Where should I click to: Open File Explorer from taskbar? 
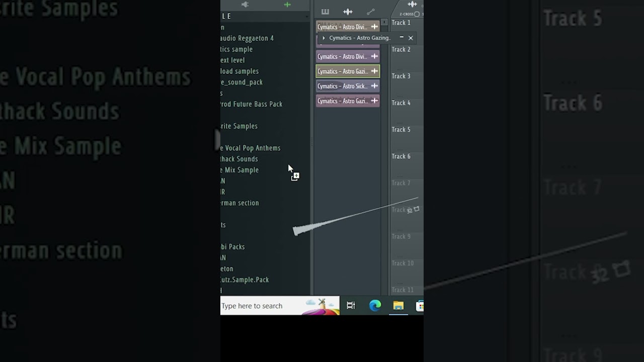pos(398,306)
